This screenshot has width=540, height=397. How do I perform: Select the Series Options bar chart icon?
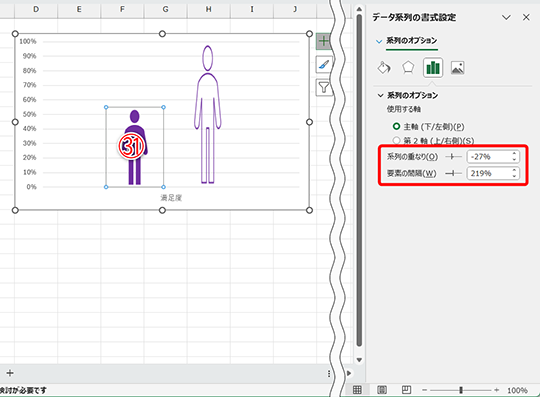[x=433, y=68]
